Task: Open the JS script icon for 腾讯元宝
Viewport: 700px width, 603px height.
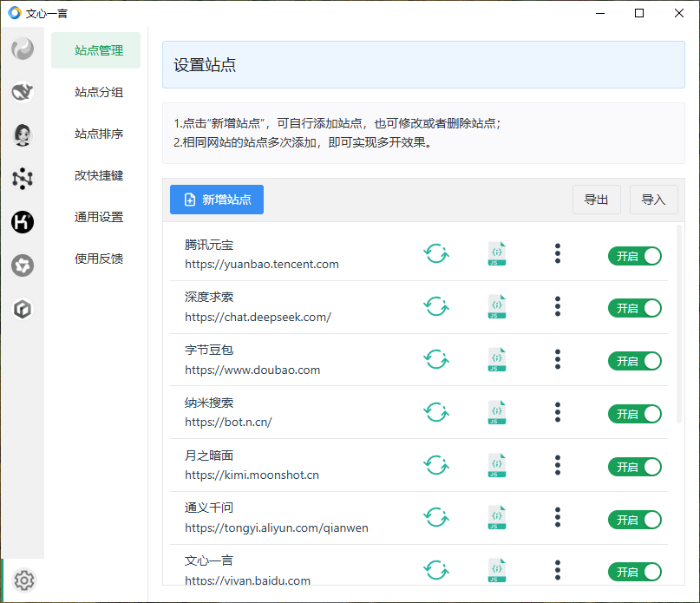Action: [497, 253]
